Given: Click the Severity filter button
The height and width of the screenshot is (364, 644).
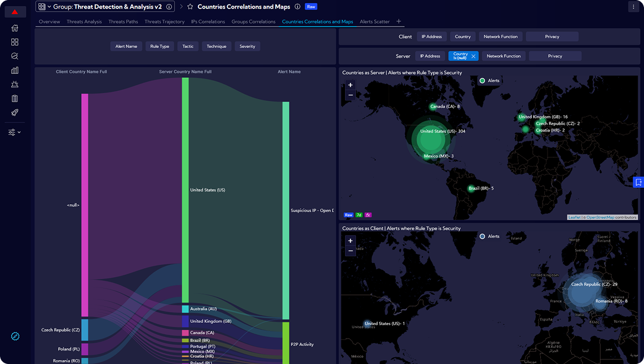Looking at the screenshot, I should [247, 46].
